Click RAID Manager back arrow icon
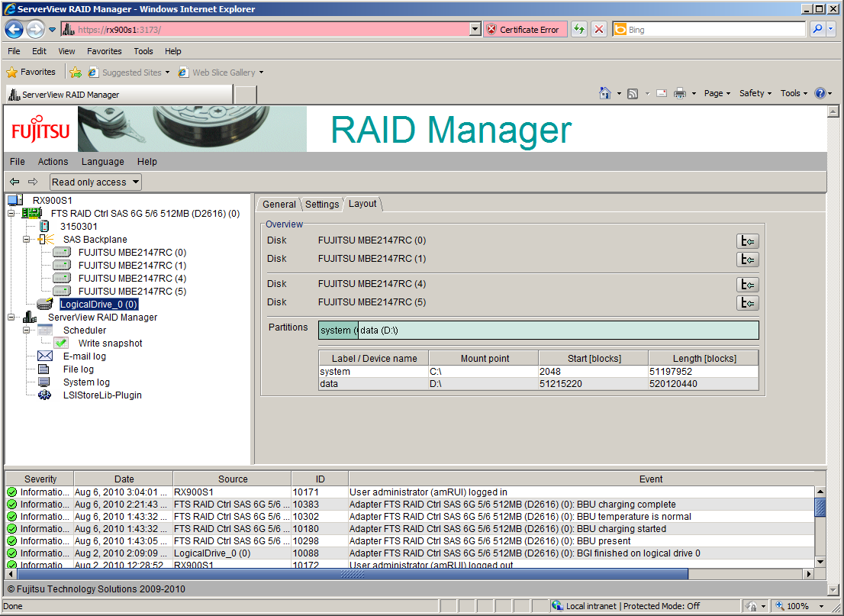The image size is (844, 616). tap(14, 182)
